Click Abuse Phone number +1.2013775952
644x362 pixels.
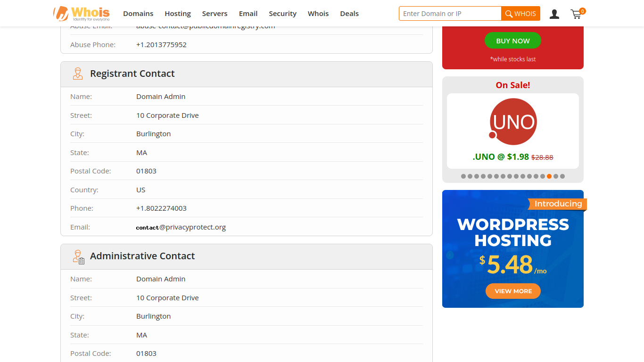[161, 45]
